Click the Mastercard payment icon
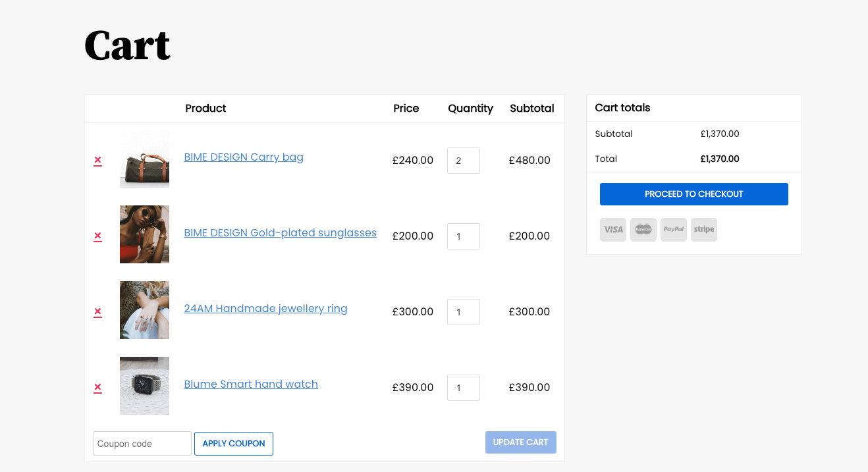This screenshot has height=472, width=868. click(x=643, y=230)
